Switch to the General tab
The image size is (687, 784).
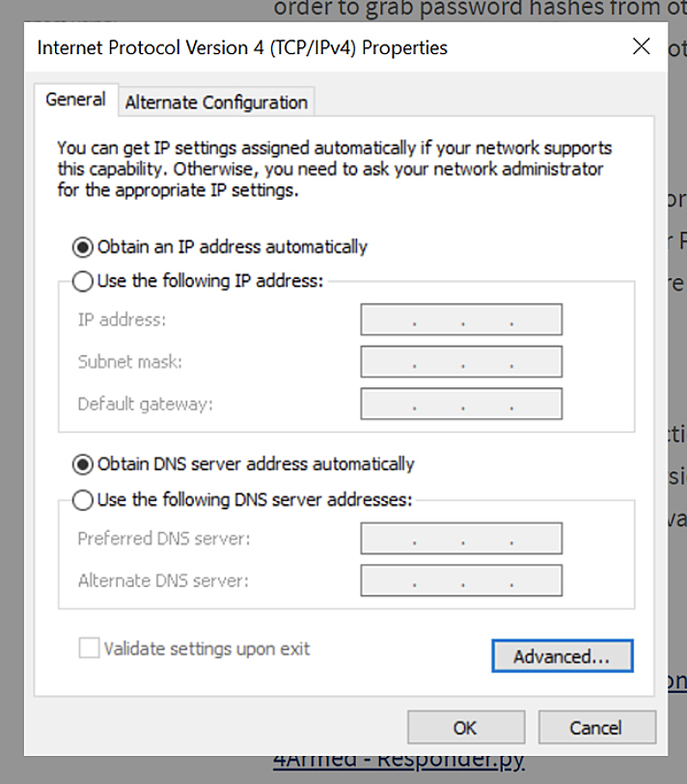tap(75, 100)
